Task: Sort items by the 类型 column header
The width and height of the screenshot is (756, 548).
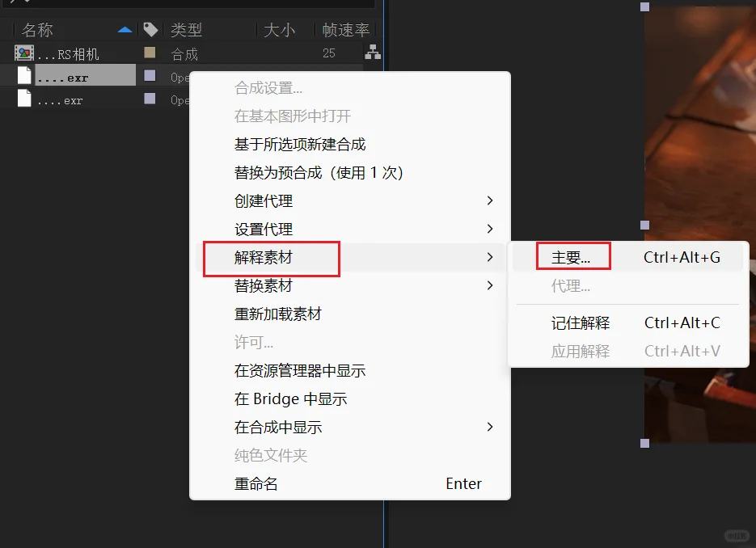Action: click(187, 29)
